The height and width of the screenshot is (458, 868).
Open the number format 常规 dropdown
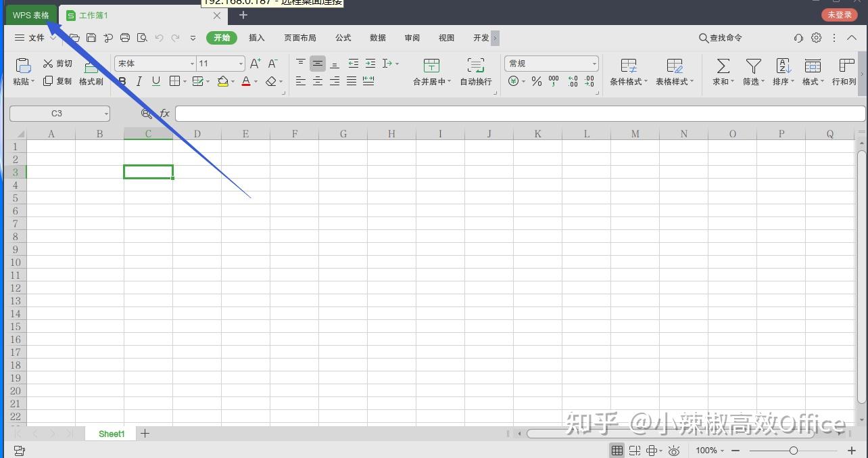pyautogui.click(x=593, y=63)
